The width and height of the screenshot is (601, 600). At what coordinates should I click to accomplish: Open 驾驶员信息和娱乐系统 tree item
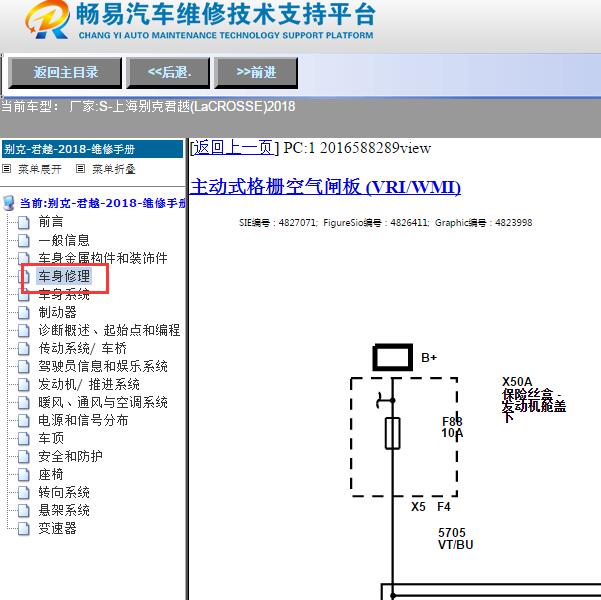tap(103, 366)
